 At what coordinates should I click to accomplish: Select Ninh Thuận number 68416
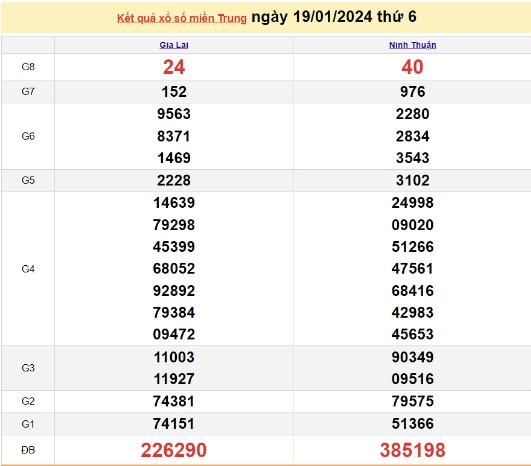pyautogui.click(x=412, y=291)
